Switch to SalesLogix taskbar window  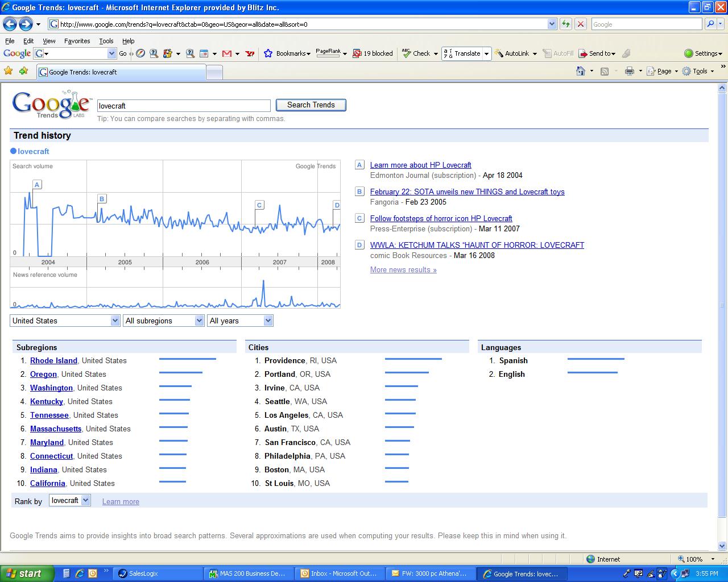[158, 573]
